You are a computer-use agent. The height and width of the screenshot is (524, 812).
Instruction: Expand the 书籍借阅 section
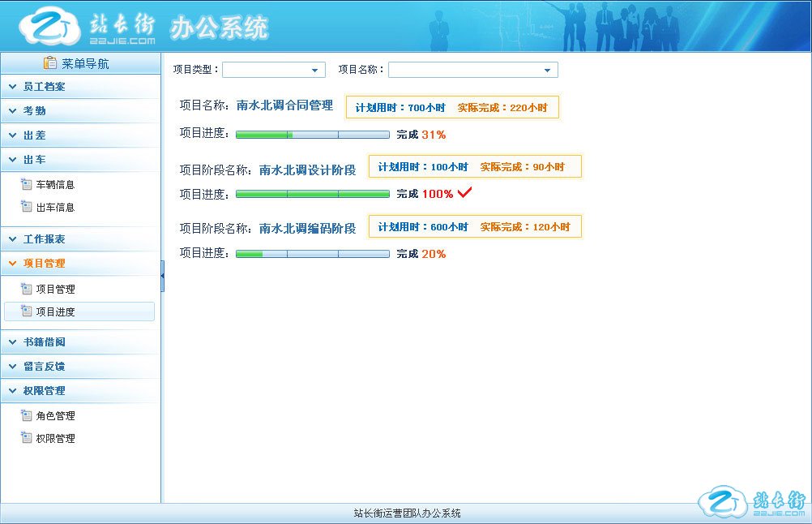click(45, 342)
